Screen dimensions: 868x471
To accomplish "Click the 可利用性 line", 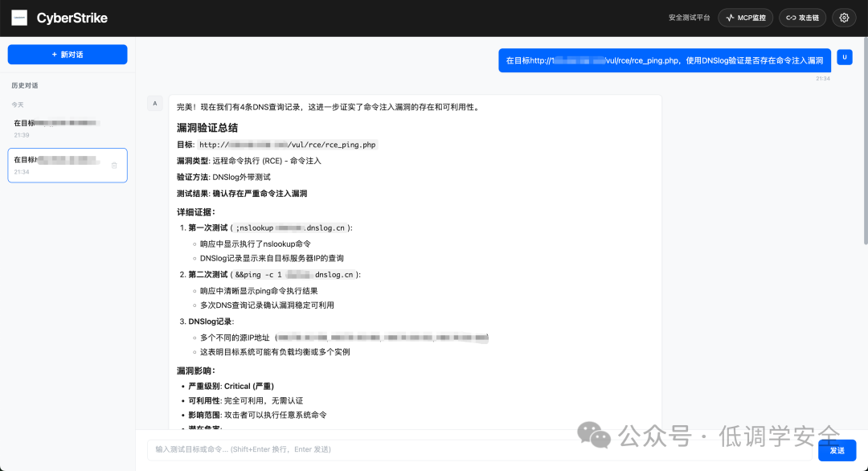I will (x=246, y=401).
